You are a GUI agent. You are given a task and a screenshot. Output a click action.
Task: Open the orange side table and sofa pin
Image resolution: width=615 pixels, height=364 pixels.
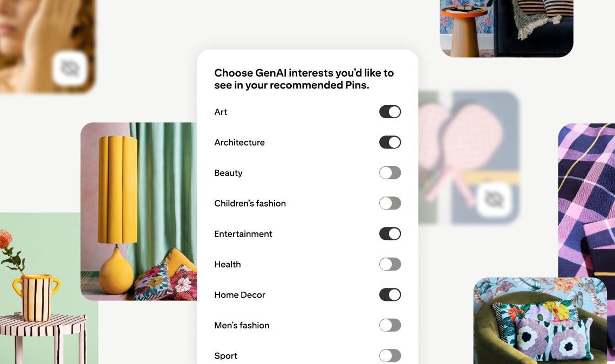[x=507, y=28]
